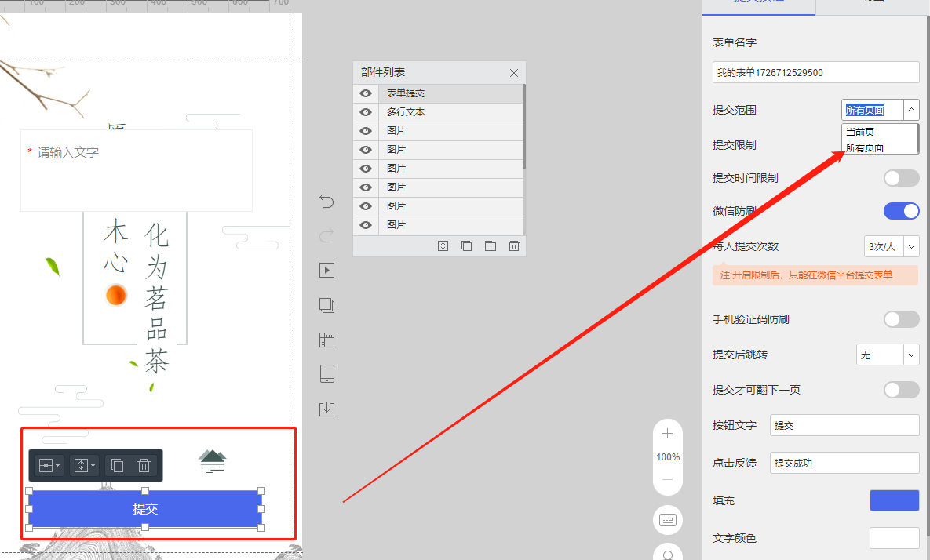930x560 pixels.
Task: Click the blue 提交 button on canvas
Action: (145, 509)
